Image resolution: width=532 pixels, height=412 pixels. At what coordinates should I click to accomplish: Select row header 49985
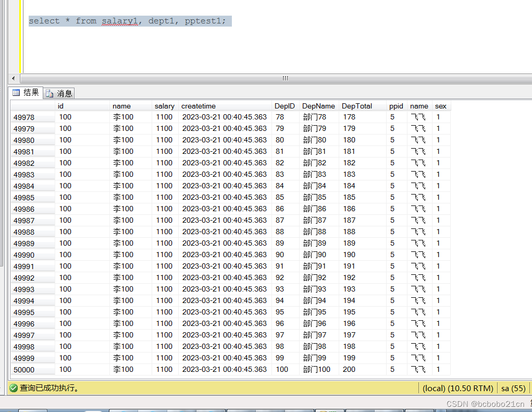[x=33, y=198]
